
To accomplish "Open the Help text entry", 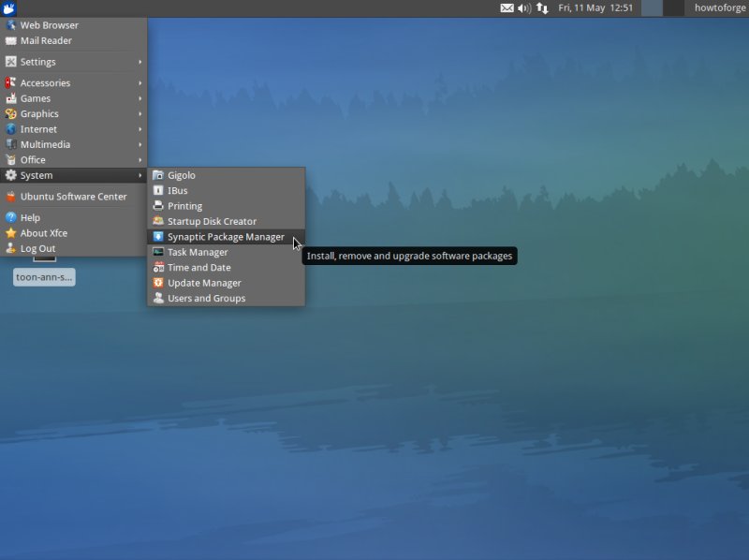I will pos(30,217).
